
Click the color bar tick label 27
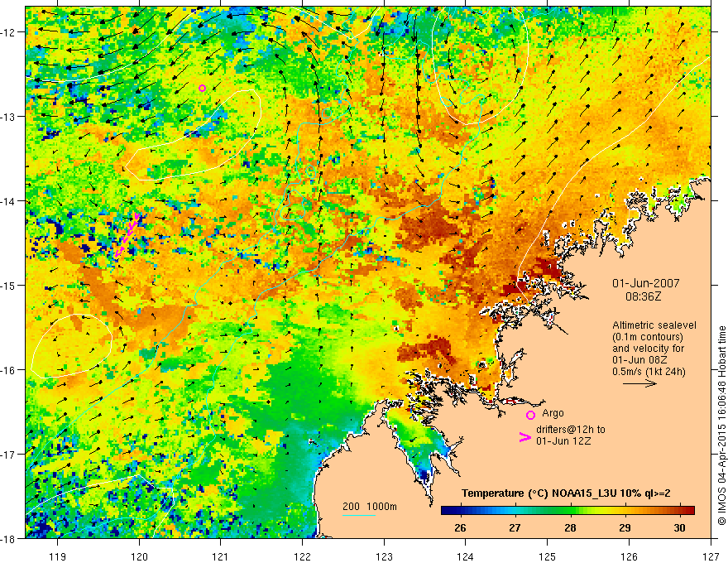pyautogui.click(x=515, y=527)
